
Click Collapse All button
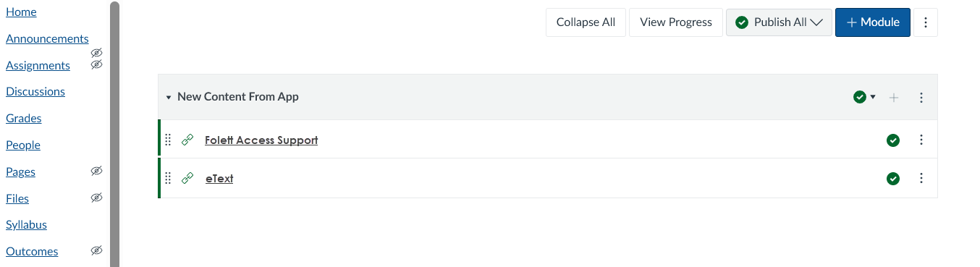(586, 22)
